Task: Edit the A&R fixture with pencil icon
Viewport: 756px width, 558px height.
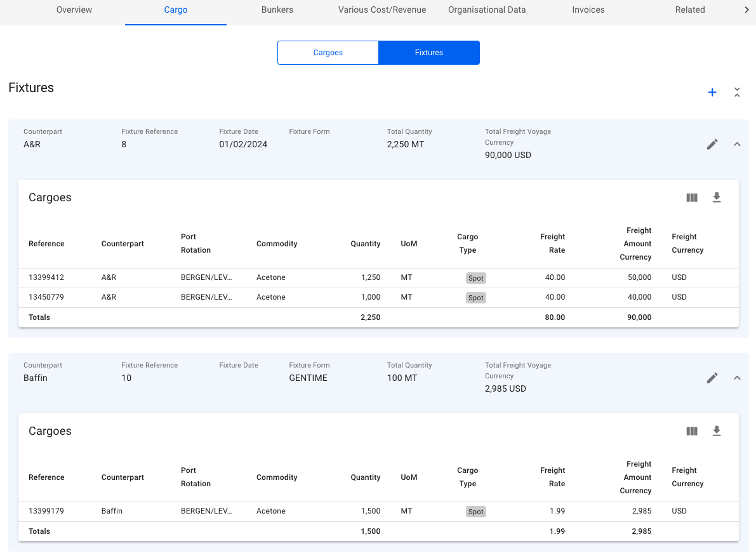Action: pos(712,145)
